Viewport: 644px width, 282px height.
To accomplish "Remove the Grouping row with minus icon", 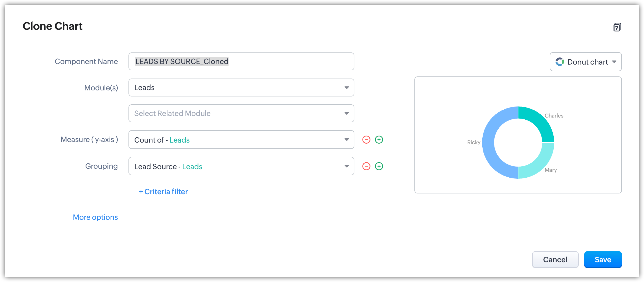I will 366,166.
